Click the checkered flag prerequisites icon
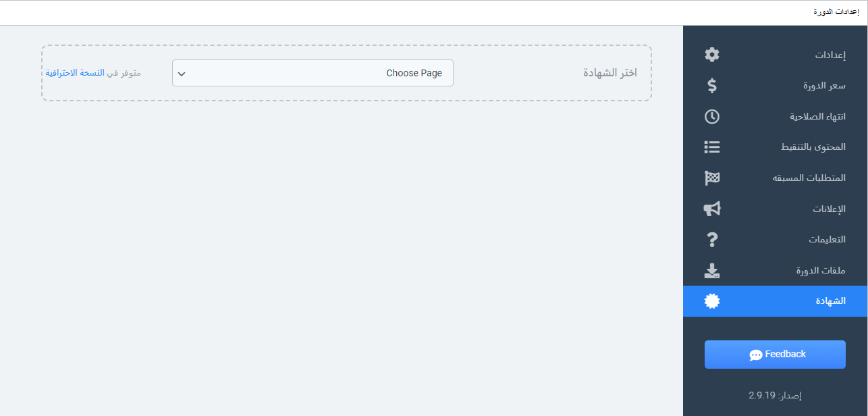 pos(712,178)
